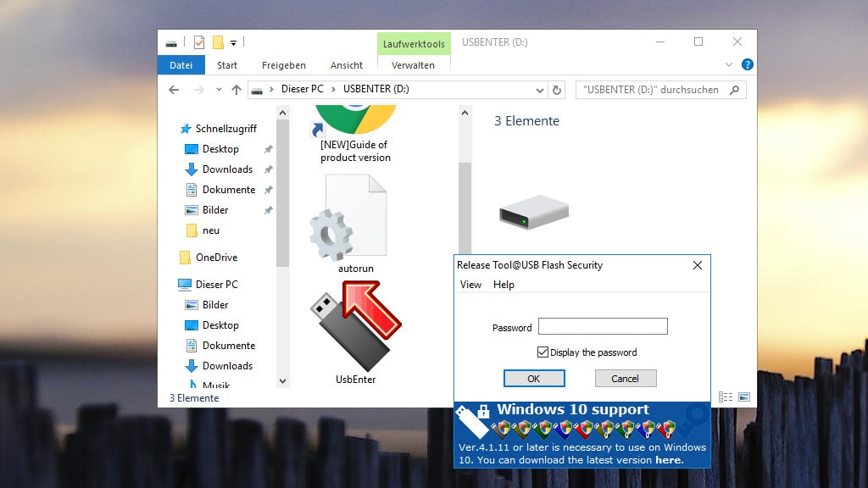Screen dimensions: 868x488
Task: Switch to details view in status bar
Action: point(726,396)
